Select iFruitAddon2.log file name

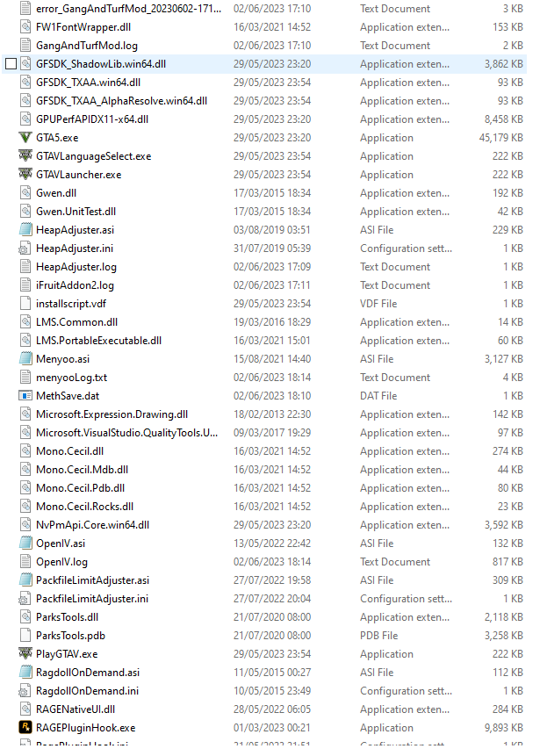pos(75,285)
